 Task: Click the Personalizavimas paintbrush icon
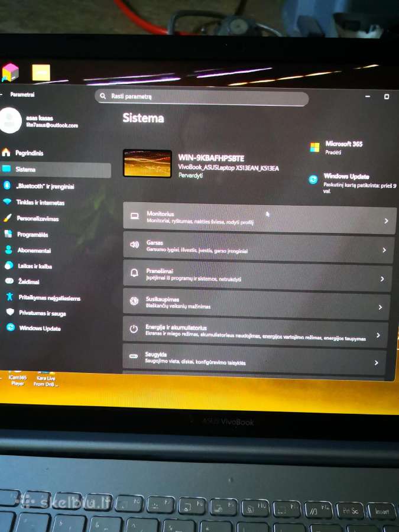point(8,218)
